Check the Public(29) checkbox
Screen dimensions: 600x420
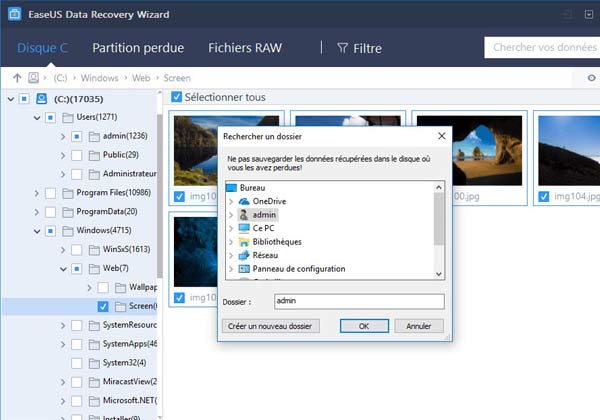click(77, 155)
